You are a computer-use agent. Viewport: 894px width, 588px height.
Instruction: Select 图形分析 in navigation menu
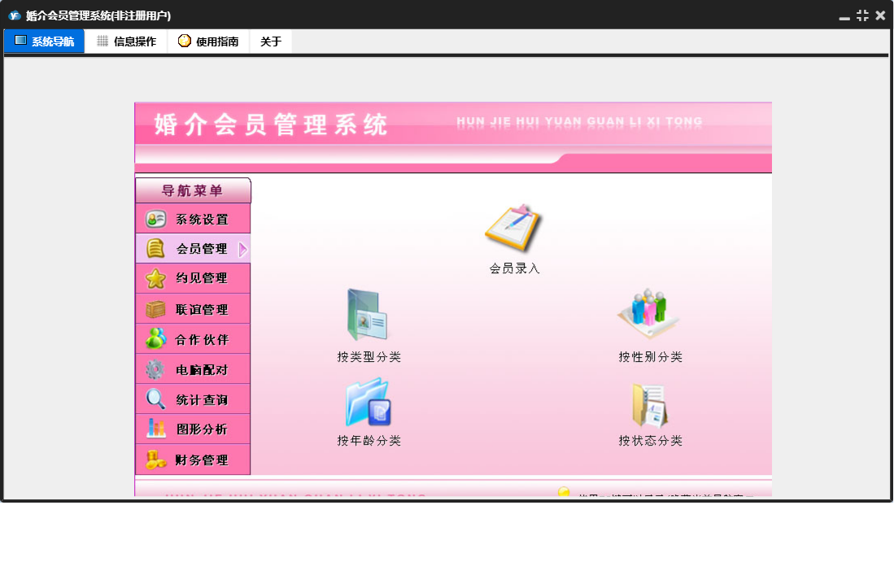(193, 429)
